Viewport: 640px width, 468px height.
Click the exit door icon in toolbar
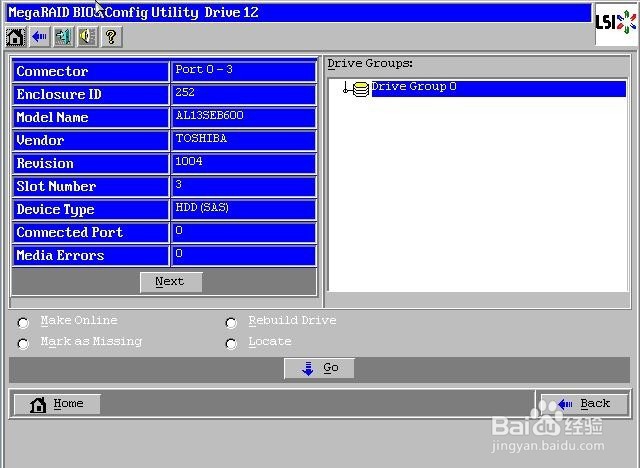click(64, 37)
